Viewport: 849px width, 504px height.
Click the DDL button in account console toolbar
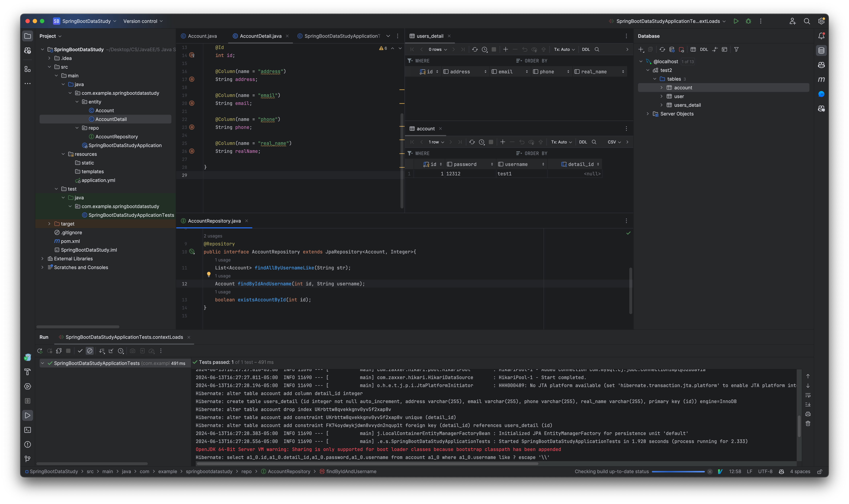click(x=583, y=142)
